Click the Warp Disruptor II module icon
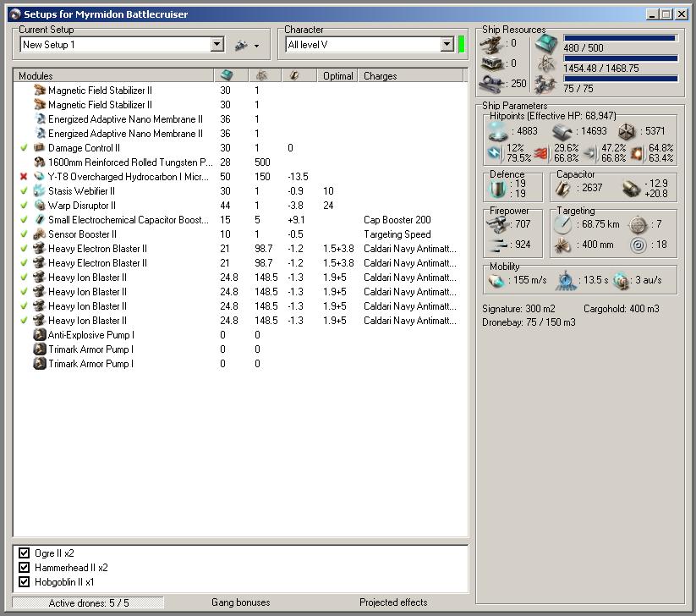Viewport: 696px width, 616px height. click(39, 206)
